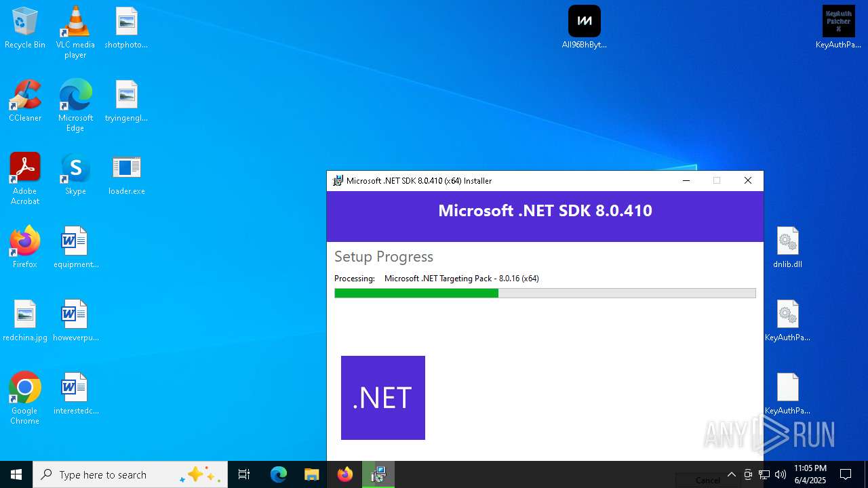Launch Google Chrome desktop shortcut
This screenshot has height=488, width=868.
coord(25,398)
